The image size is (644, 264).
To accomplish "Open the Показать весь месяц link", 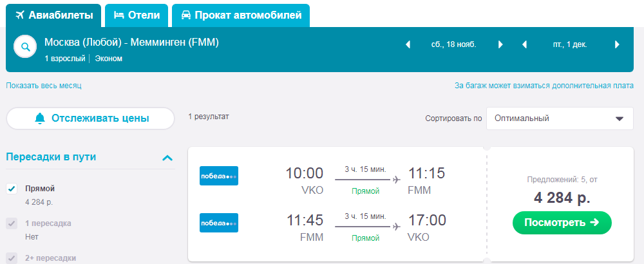I will [x=44, y=86].
